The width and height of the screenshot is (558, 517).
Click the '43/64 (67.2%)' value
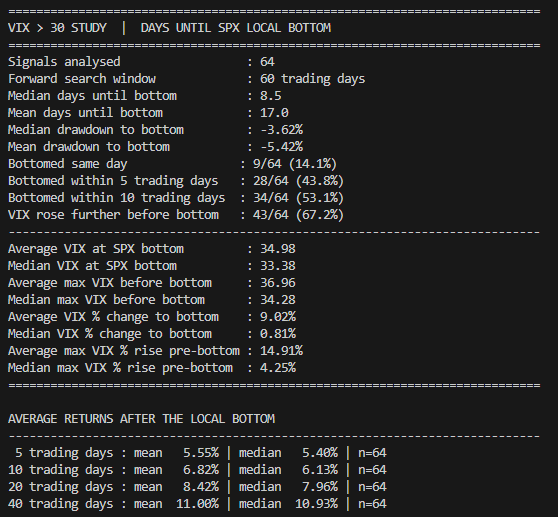(x=298, y=215)
